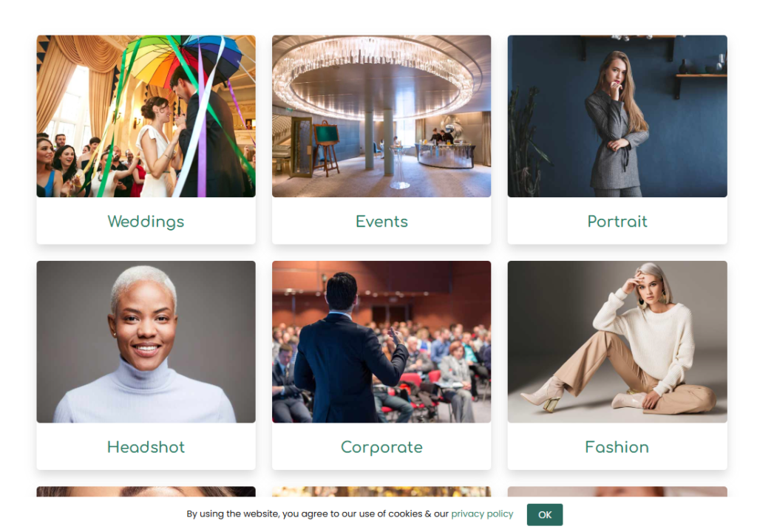Open the Portrait woman photo
The width and height of the screenshot is (757, 532).
point(617,116)
